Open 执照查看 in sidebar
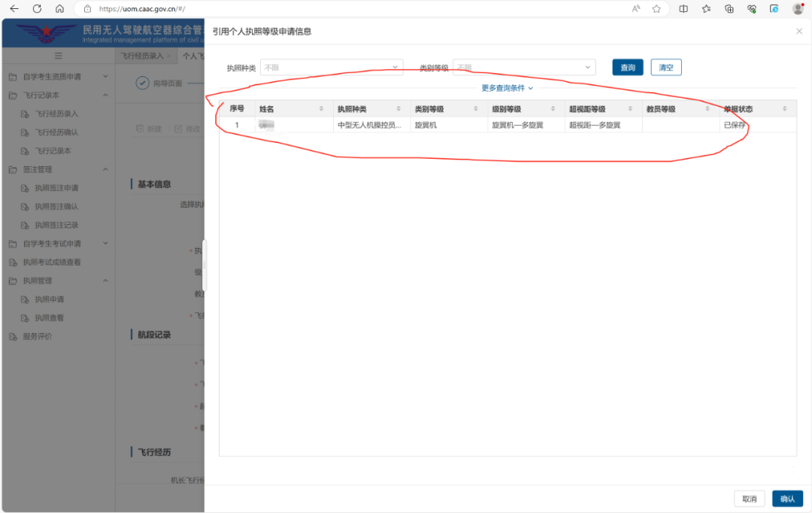Image resolution: width=812 pixels, height=513 pixels. coord(49,318)
